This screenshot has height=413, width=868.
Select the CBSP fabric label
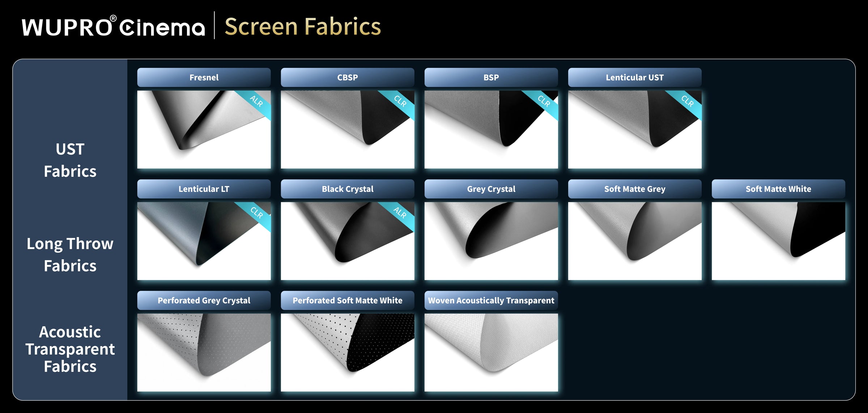(348, 77)
